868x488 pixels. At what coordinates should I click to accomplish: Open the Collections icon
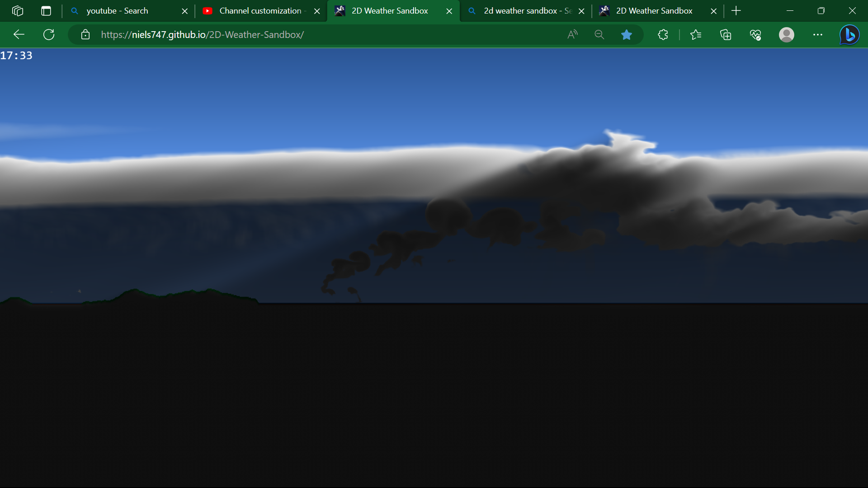pyautogui.click(x=726, y=34)
